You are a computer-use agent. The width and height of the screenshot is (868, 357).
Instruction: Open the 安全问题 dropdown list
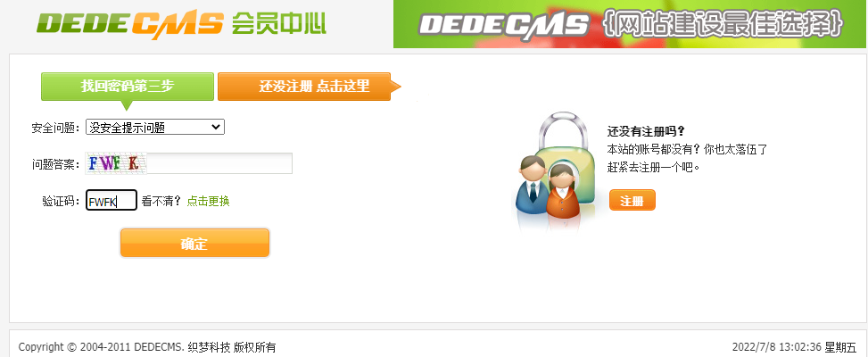click(x=155, y=128)
